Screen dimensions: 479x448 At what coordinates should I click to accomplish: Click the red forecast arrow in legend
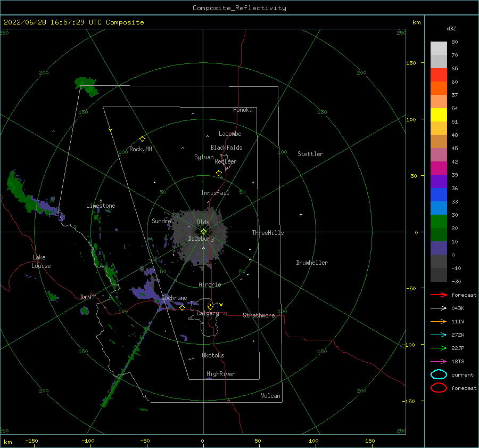click(439, 295)
